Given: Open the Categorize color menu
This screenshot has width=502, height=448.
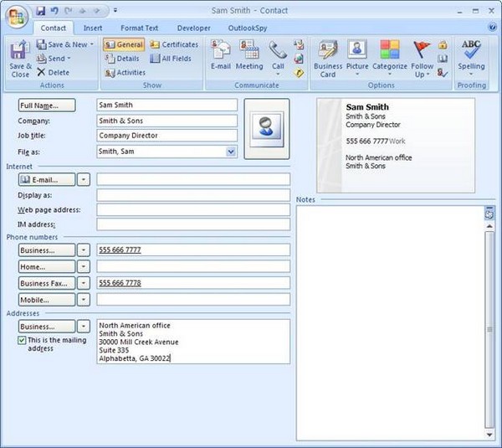Looking at the screenshot, I should (x=390, y=58).
